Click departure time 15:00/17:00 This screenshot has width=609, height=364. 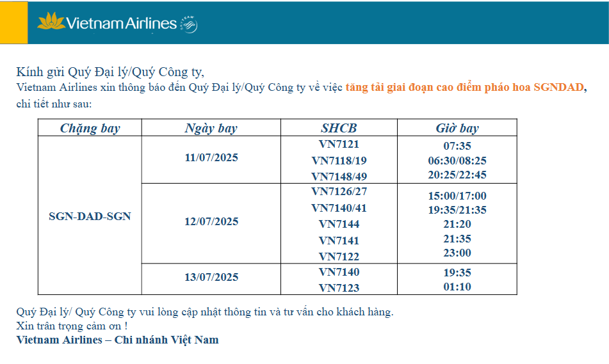pos(457,196)
